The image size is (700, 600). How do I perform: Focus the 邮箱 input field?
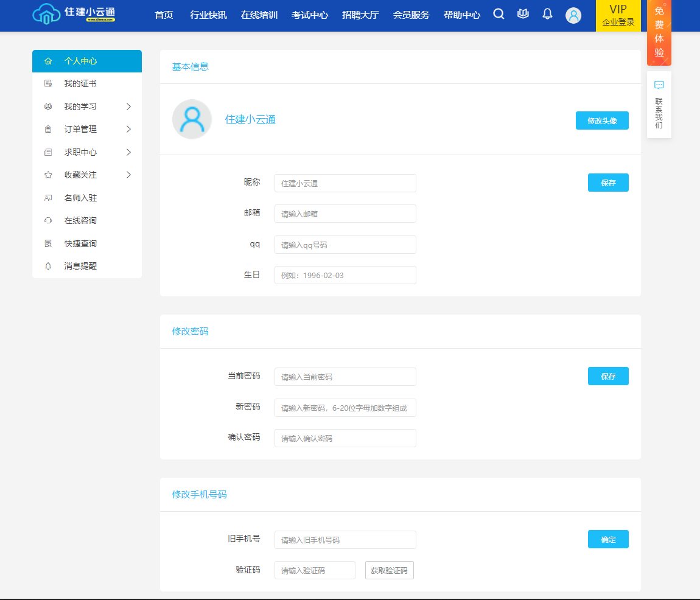[345, 214]
